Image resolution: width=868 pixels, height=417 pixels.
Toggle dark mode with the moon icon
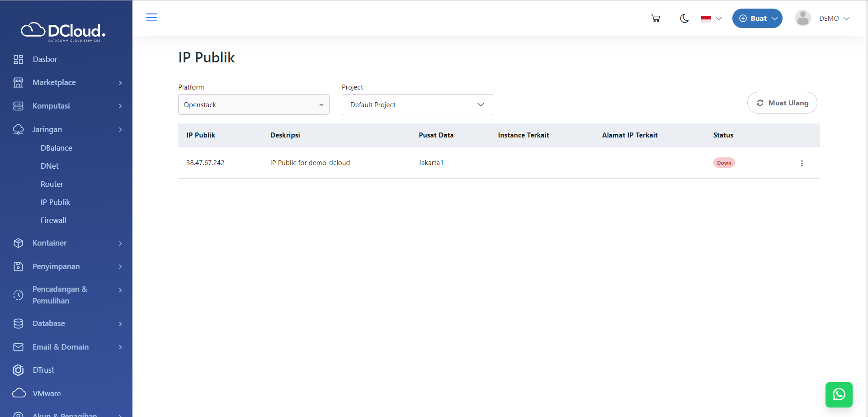(x=684, y=19)
